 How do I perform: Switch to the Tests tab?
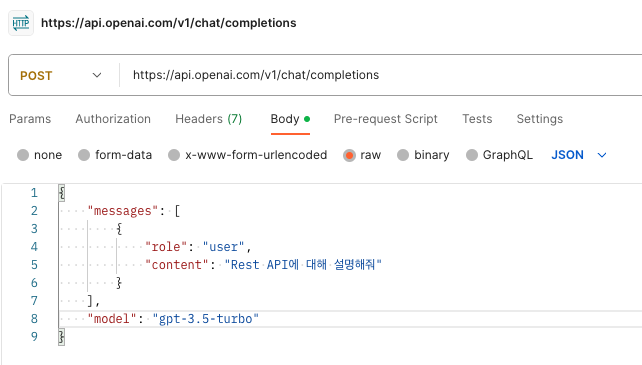click(x=477, y=119)
